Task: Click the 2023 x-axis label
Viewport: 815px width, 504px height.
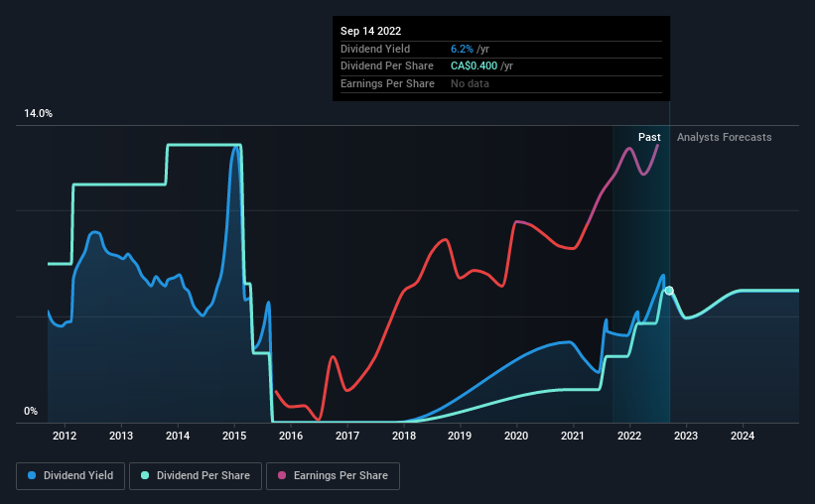Action: tap(686, 436)
